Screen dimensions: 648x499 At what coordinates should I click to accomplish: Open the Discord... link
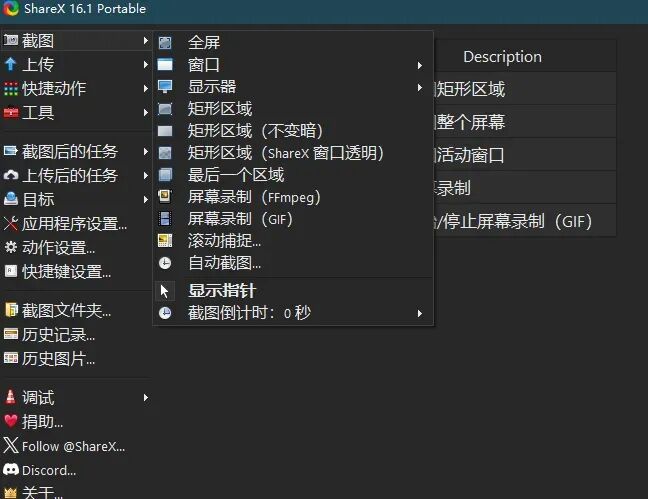coord(49,470)
